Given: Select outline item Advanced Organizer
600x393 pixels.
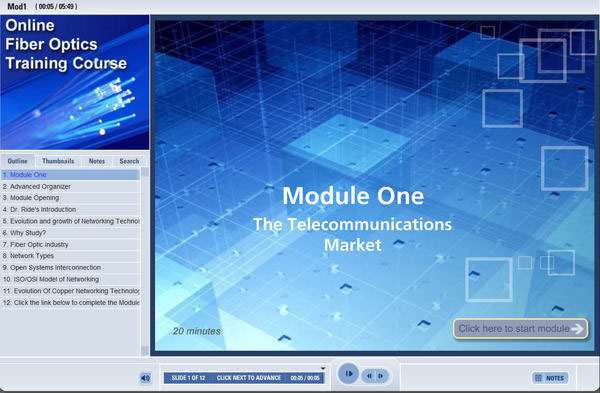Looking at the screenshot, I should (x=71, y=186).
